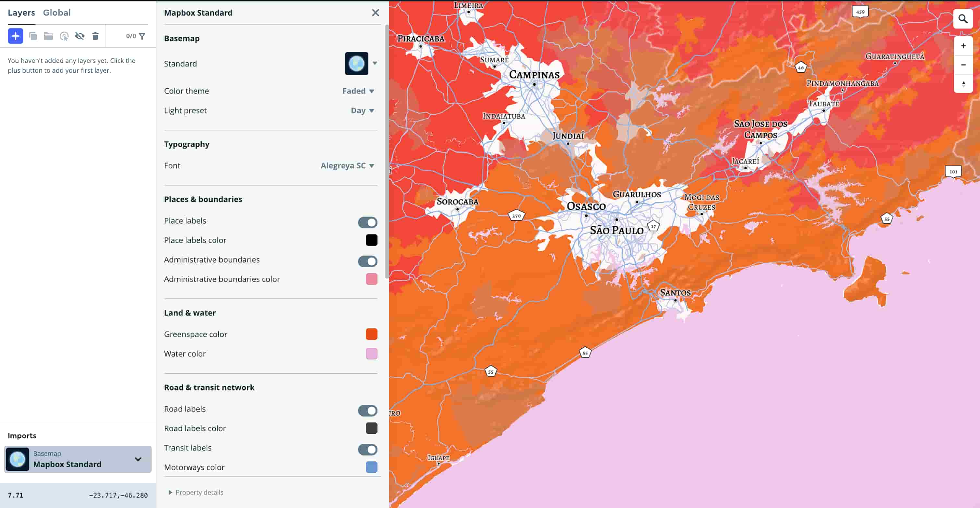Collapse the Mapbox Standard basemap import

pos(138,459)
